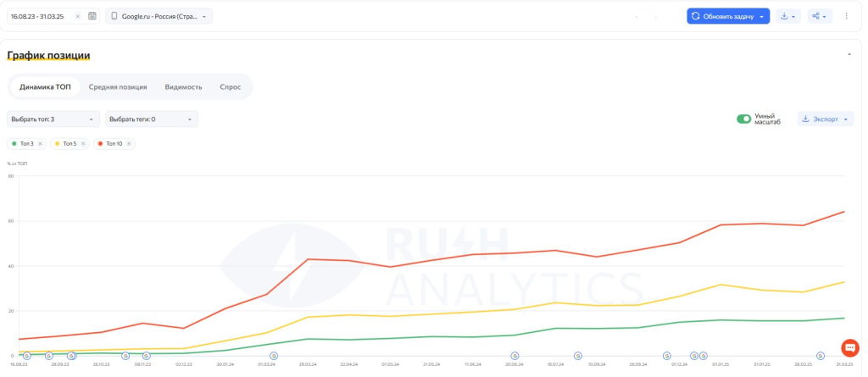This screenshot has height=377, width=868.
Task: Open the orange chat support bubble
Action: pyautogui.click(x=849, y=347)
